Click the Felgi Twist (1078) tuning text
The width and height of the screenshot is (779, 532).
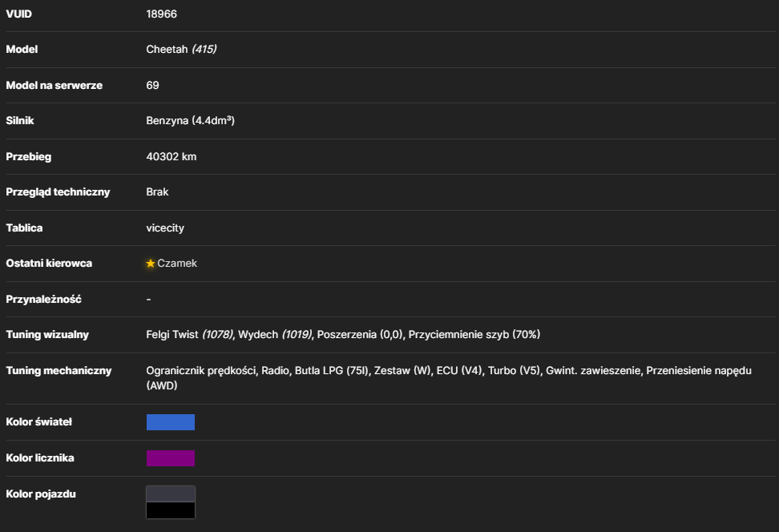coord(190,335)
